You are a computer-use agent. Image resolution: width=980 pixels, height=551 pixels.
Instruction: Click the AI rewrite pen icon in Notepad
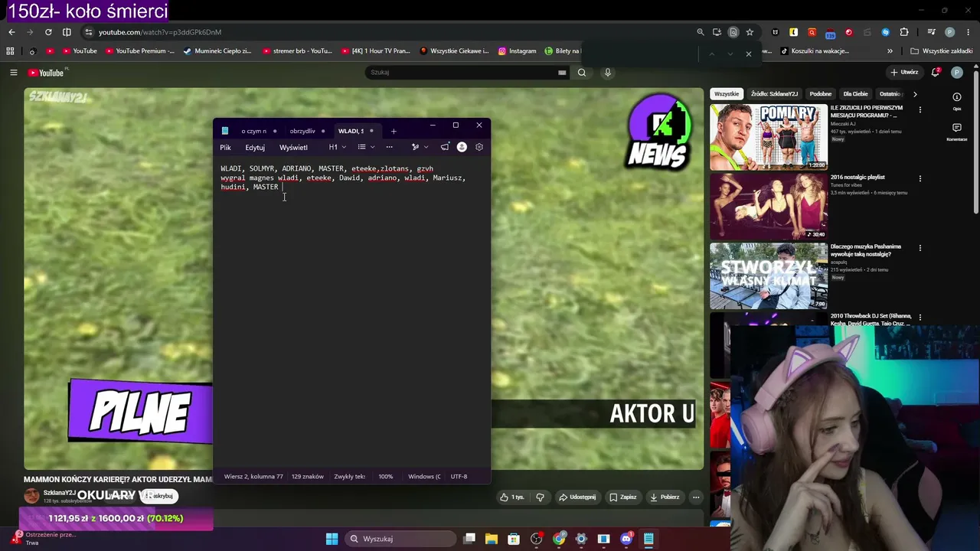coord(415,147)
